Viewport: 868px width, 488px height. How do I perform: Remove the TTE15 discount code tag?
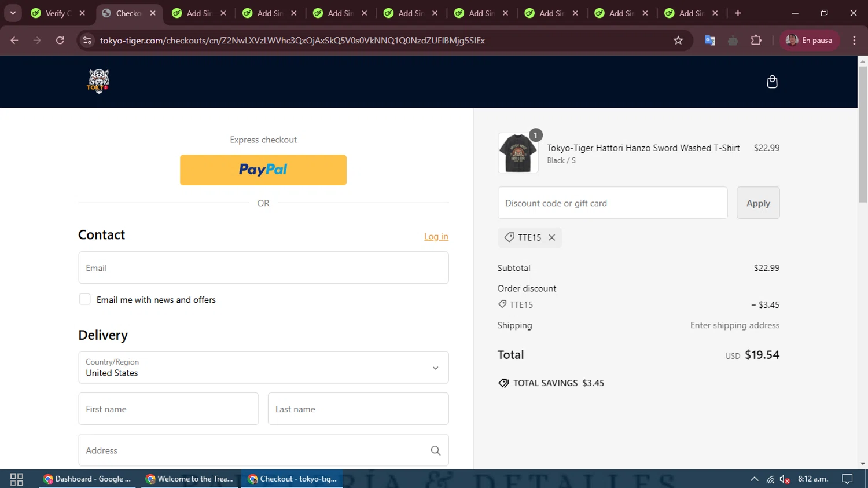[551, 237]
